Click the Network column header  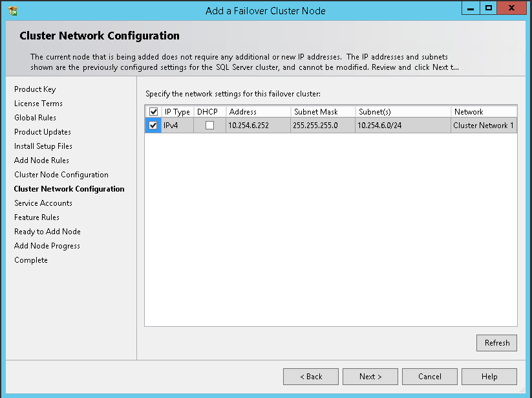484,112
